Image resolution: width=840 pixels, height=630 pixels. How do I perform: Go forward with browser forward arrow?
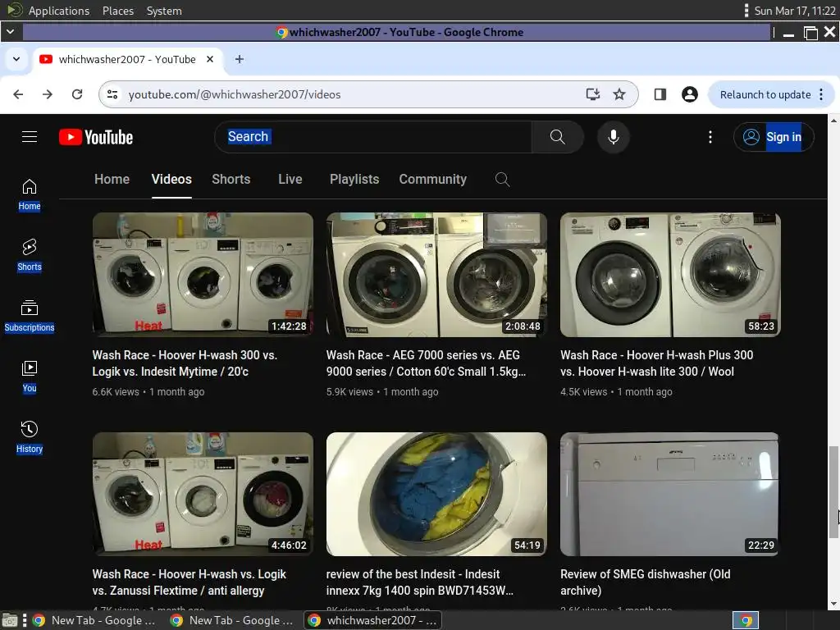(x=48, y=94)
